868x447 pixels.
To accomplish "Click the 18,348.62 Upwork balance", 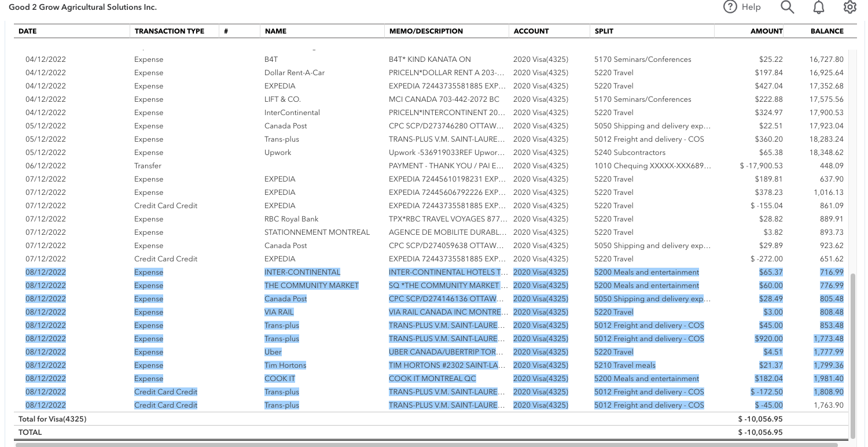I will pyautogui.click(x=826, y=153).
